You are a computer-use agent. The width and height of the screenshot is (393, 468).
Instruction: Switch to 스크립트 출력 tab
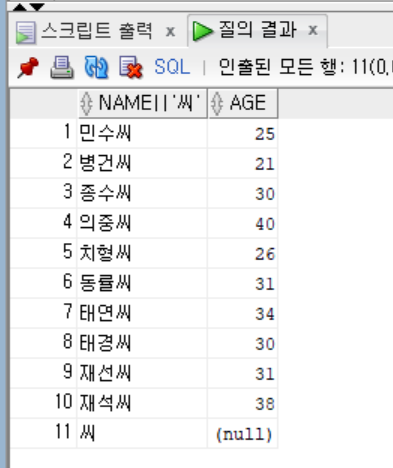tap(97, 31)
